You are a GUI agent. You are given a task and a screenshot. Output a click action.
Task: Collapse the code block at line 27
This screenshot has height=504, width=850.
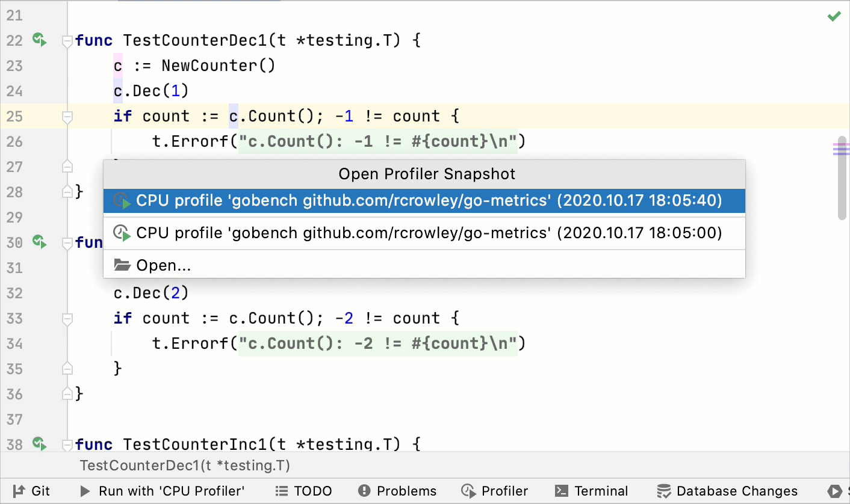[x=66, y=167]
